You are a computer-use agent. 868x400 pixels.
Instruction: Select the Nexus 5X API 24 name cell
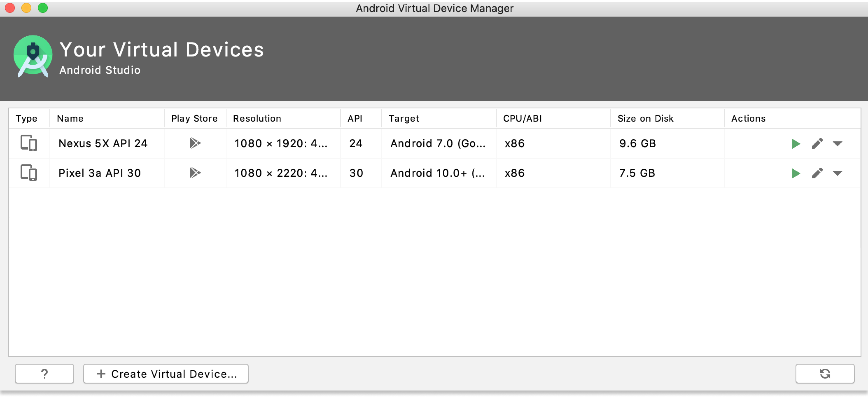(107, 143)
